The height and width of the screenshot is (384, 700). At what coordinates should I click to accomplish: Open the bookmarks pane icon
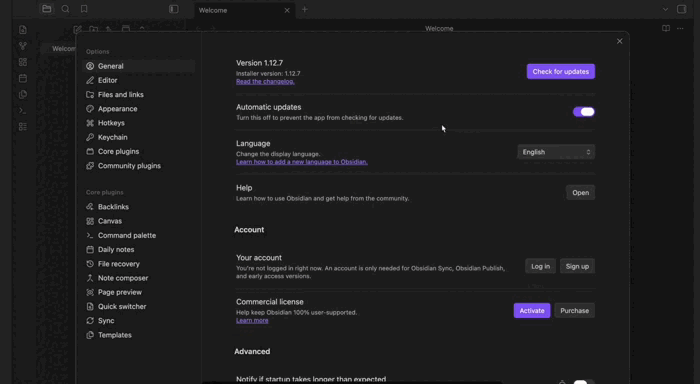tap(84, 9)
